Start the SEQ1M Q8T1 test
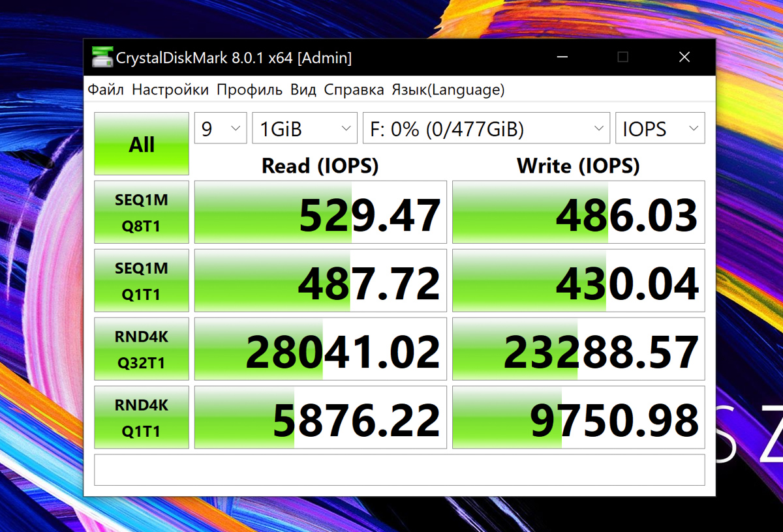This screenshot has height=532, width=783. coord(142,213)
